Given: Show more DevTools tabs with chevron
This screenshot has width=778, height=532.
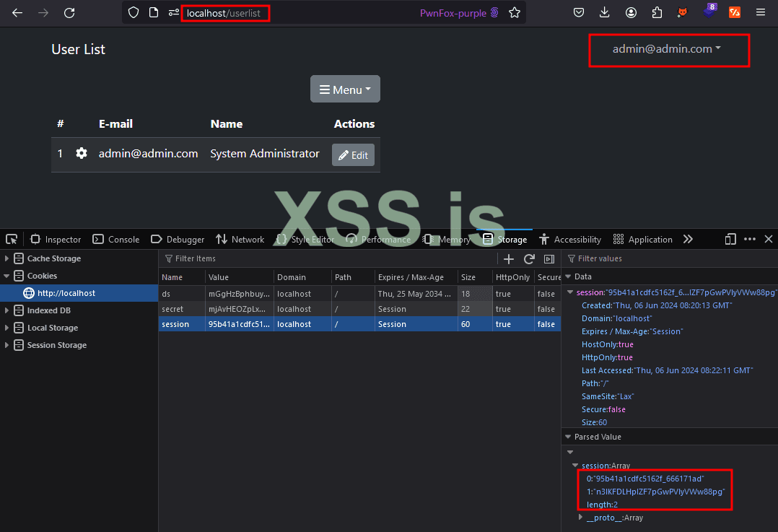Looking at the screenshot, I should click(688, 240).
